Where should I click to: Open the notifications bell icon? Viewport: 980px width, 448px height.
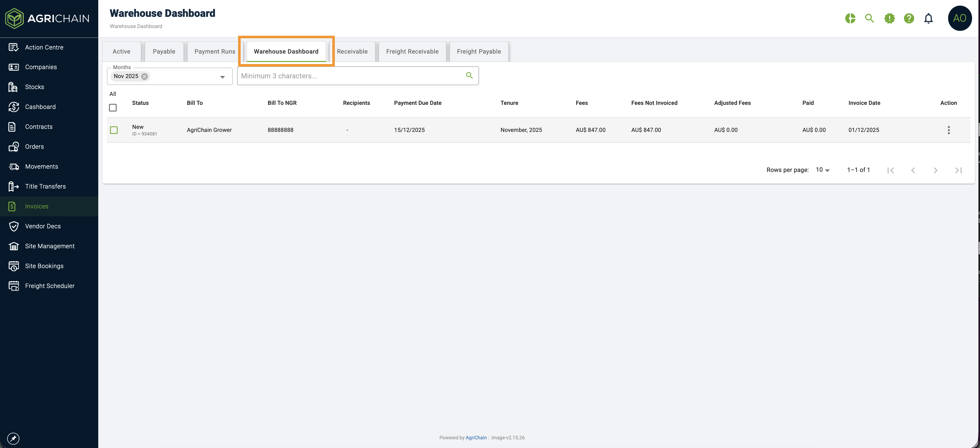tap(928, 18)
